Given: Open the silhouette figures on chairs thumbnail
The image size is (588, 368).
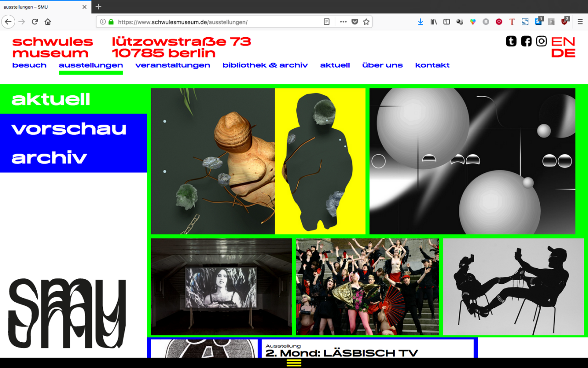Looking at the screenshot, I should (x=513, y=287).
